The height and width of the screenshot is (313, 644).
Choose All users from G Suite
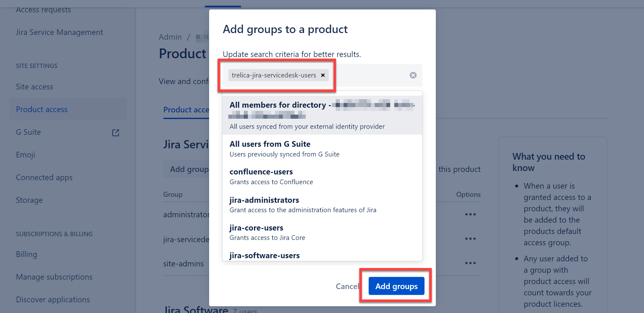322,149
